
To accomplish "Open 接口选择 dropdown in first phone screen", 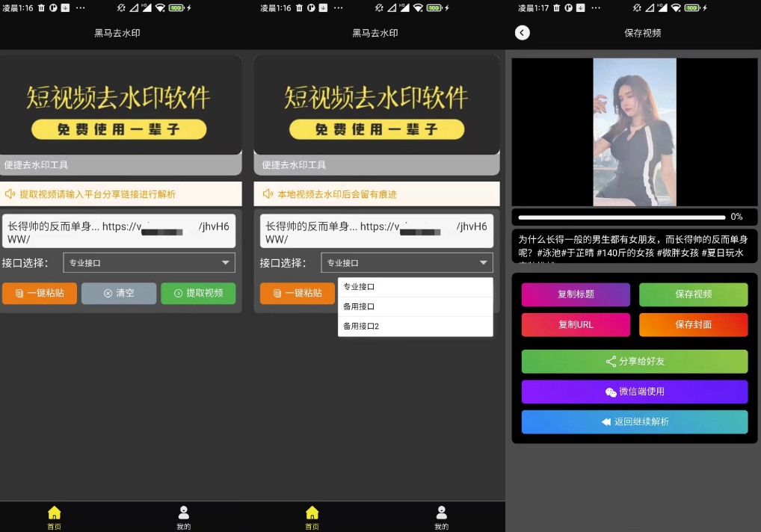I will pos(149,263).
